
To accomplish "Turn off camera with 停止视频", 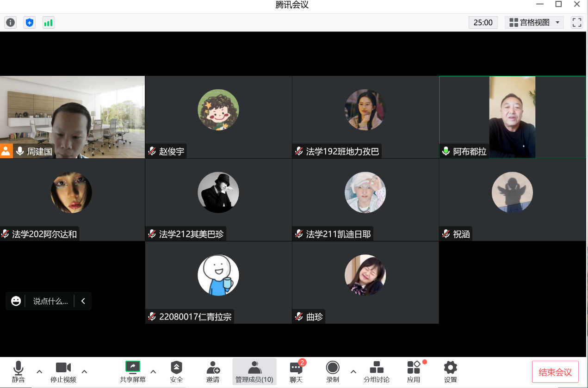I will click(x=63, y=372).
